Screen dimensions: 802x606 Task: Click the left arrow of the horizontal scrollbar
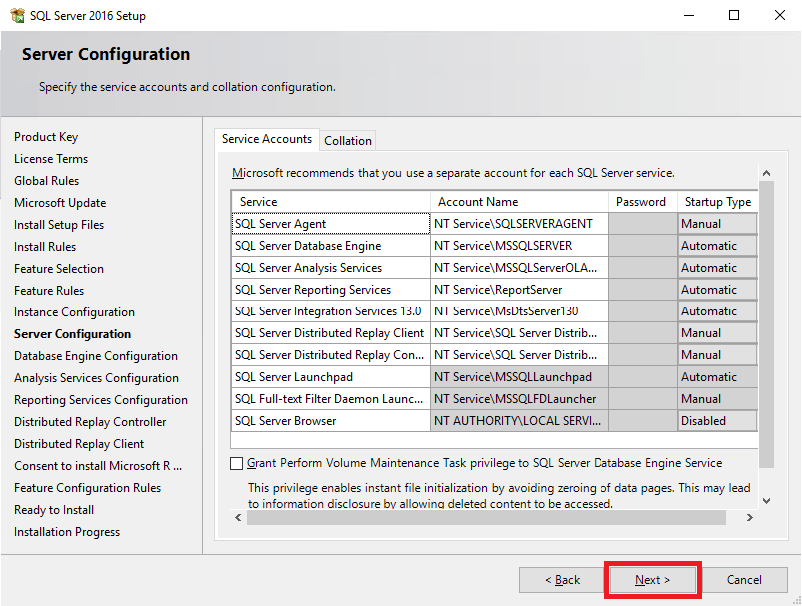pyautogui.click(x=237, y=518)
